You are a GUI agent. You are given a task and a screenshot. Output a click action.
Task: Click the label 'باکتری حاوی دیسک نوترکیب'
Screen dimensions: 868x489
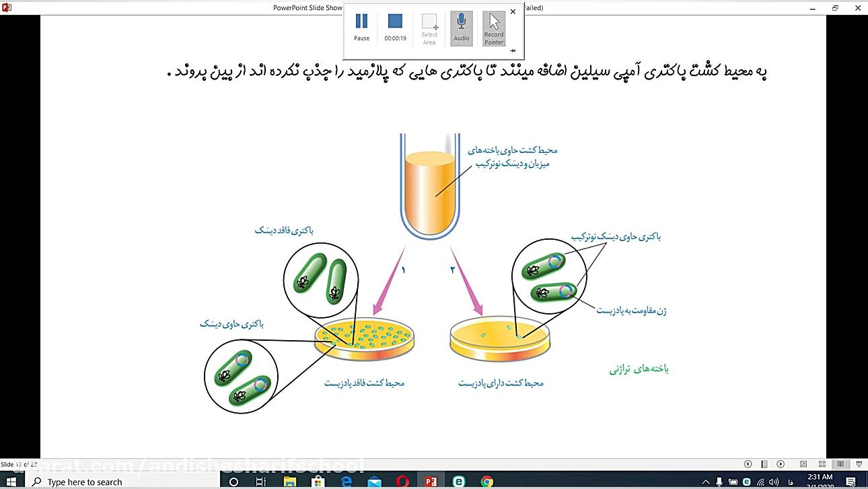pyautogui.click(x=616, y=237)
